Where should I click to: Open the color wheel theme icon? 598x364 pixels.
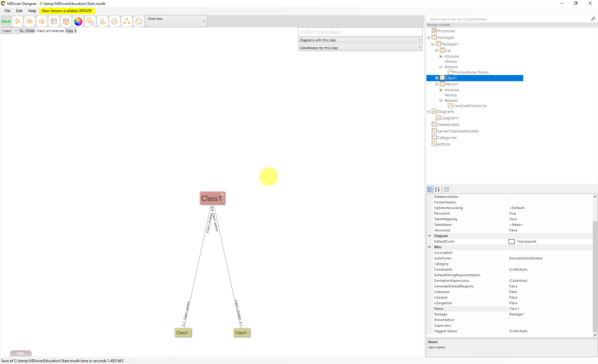pos(78,21)
